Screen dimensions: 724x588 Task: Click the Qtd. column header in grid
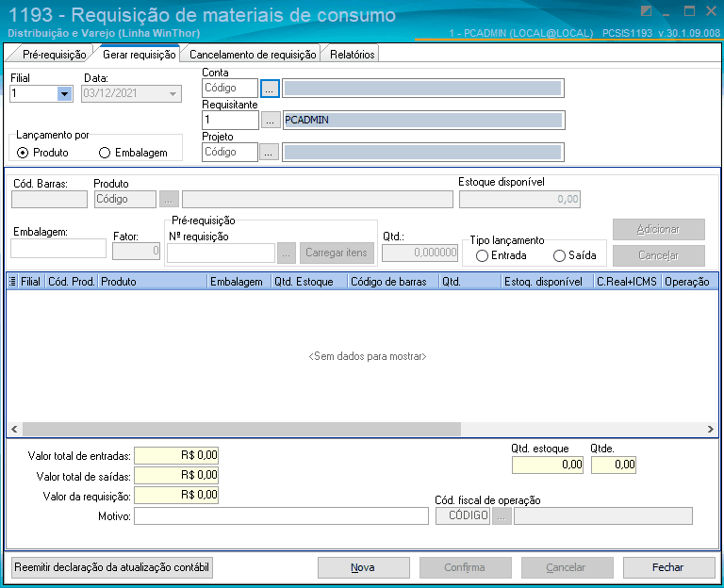[469, 282]
